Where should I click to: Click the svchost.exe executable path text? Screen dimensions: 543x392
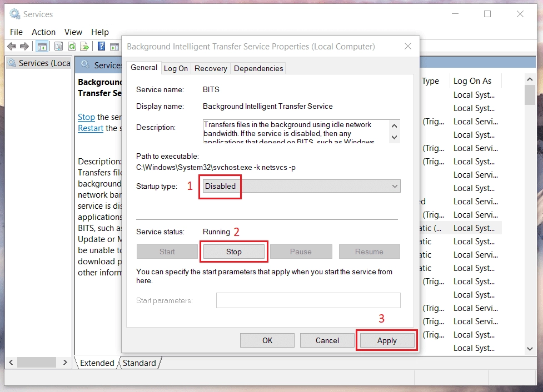[x=216, y=168]
